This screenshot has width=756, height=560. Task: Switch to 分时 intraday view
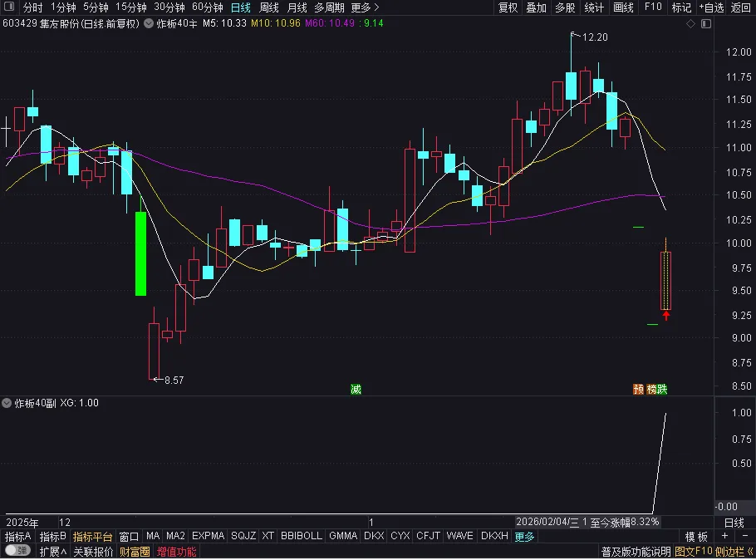coord(32,7)
